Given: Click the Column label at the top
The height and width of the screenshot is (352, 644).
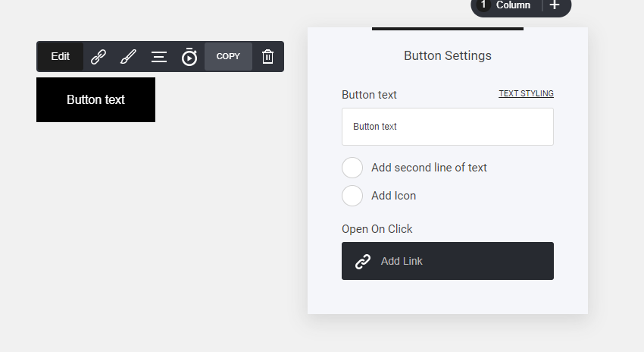Looking at the screenshot, I should (513, 5).
